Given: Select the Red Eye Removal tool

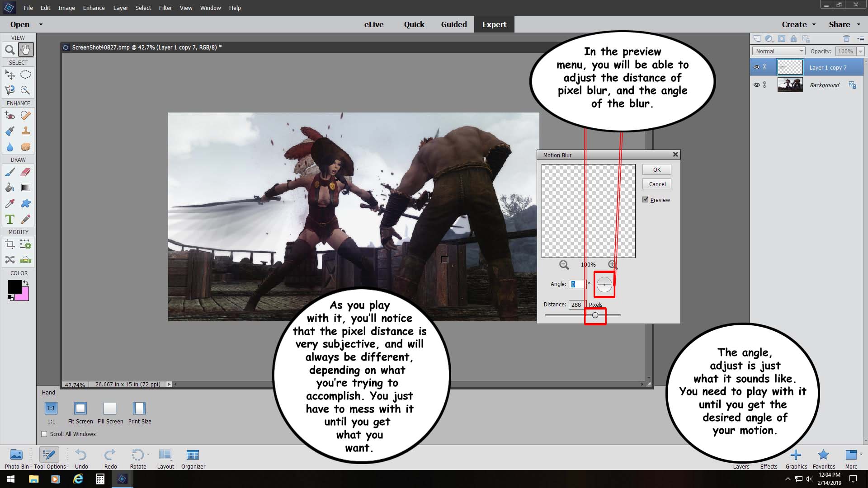Looking at the screenshot, I should (9, 116).
